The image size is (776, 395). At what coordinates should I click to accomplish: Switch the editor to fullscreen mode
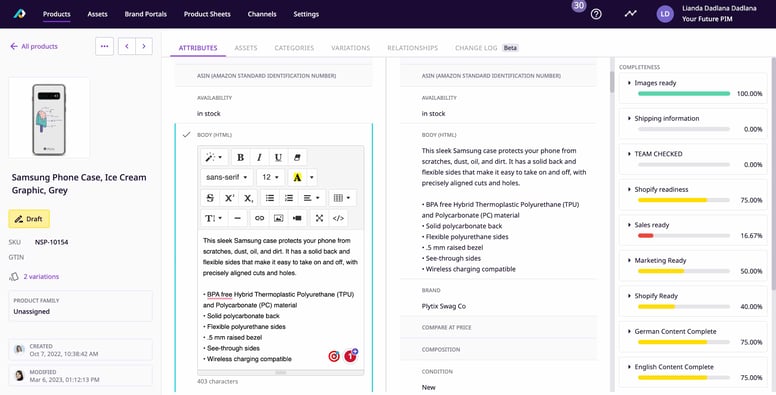coord(319,218)
